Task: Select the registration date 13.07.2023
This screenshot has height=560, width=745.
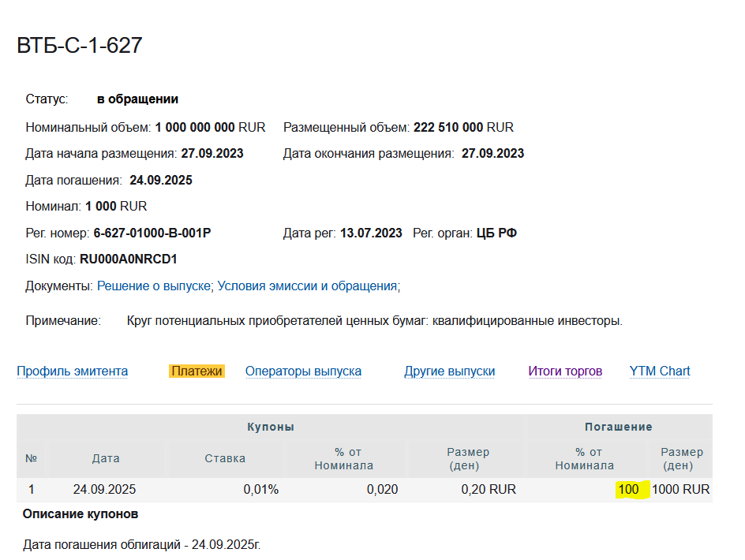Action: tap(371, 233)
